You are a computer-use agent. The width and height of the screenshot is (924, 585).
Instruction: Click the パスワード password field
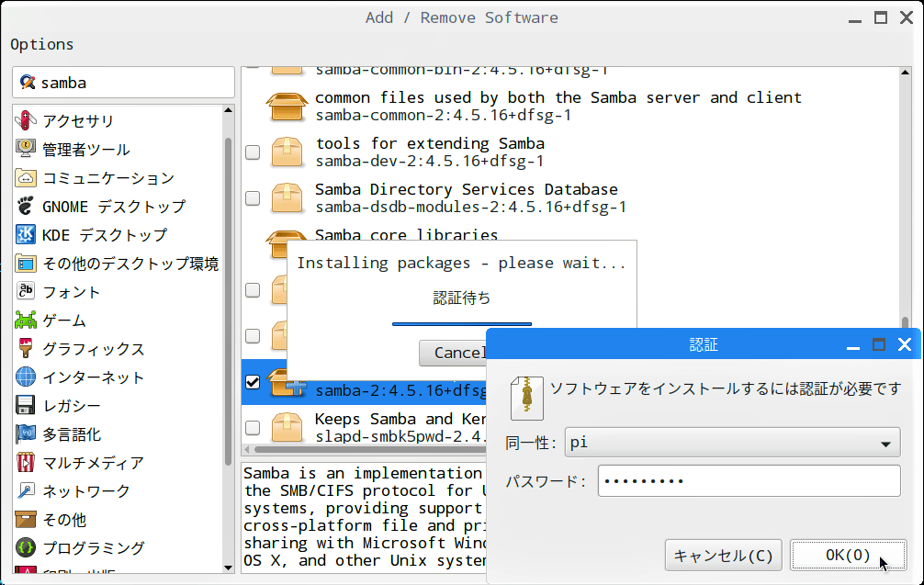749,480
